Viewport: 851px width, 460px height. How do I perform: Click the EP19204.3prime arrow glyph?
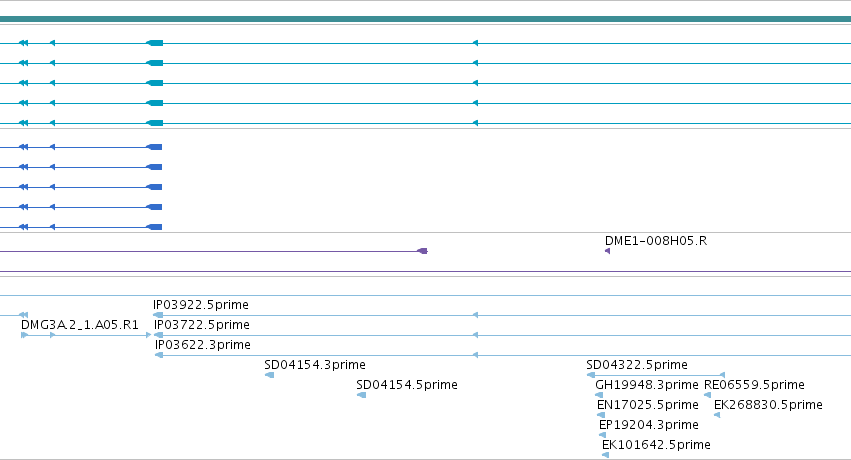602,435
